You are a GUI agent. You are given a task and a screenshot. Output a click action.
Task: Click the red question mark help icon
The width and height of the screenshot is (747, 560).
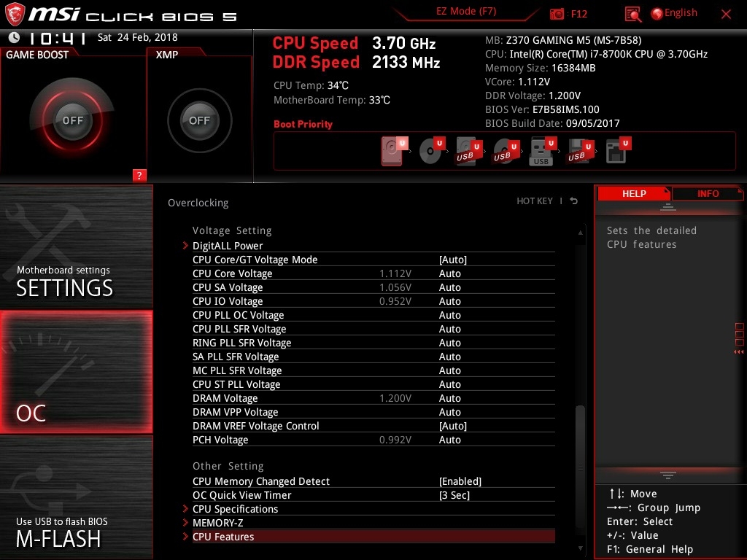(139, 175)
